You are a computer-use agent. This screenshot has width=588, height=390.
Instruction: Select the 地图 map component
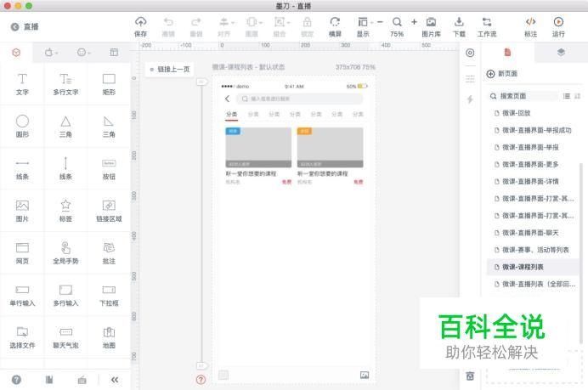(109, 337)
